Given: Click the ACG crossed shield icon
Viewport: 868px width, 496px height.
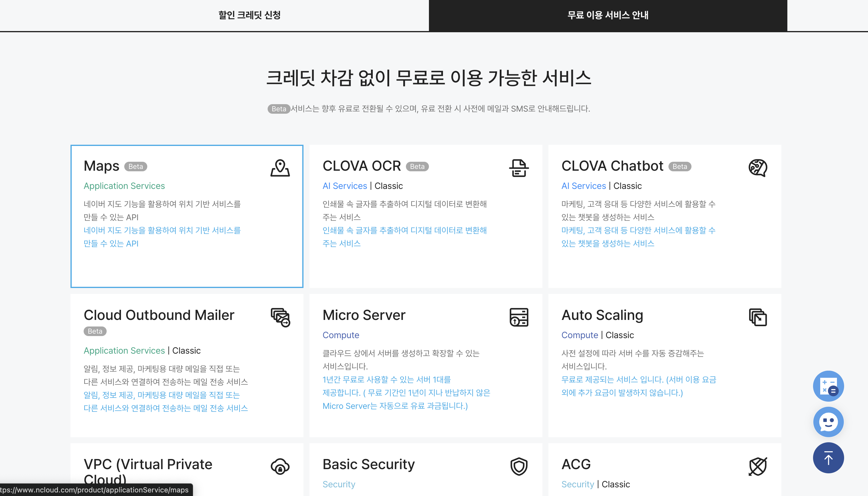Looking at the screenshot, I should click(x=757, y=466).
